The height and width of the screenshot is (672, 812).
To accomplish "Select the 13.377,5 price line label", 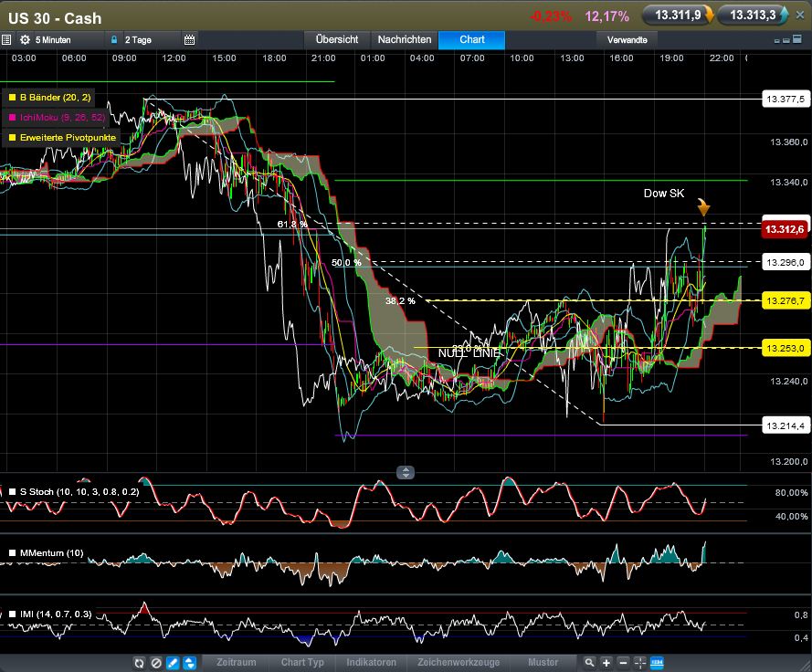I will point(786,99).
